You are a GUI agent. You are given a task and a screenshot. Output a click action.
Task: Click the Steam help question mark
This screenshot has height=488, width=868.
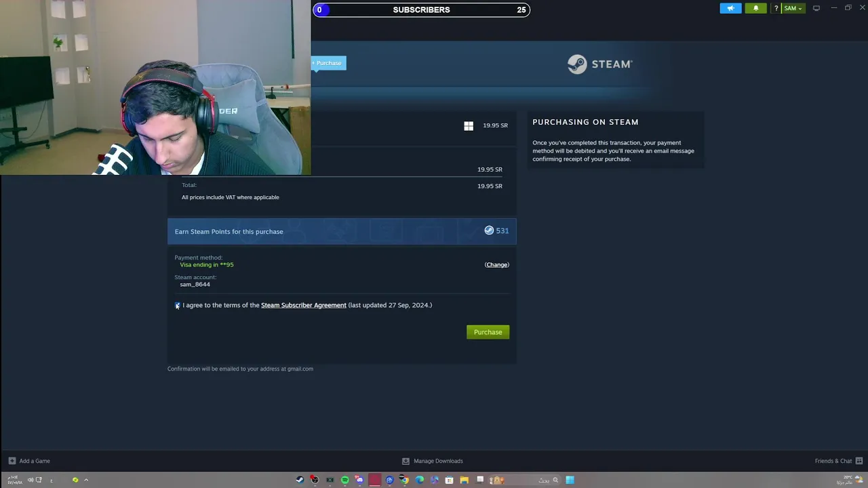click(776, 8)
